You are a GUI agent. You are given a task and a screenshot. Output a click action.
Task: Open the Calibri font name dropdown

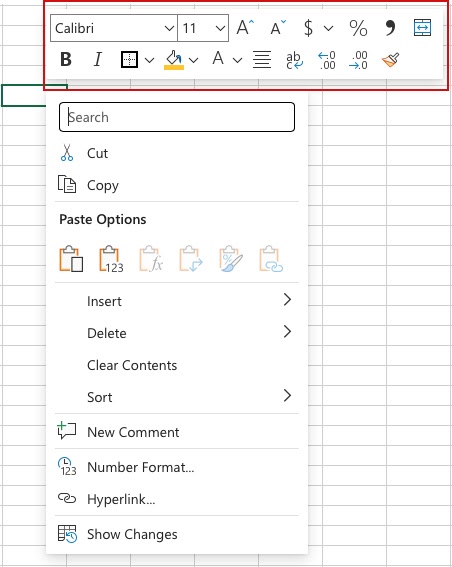[x=114, y=28]
